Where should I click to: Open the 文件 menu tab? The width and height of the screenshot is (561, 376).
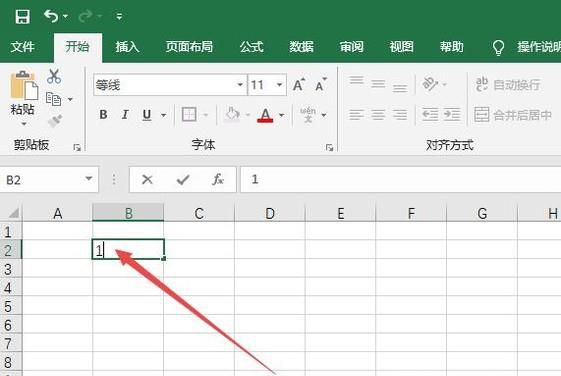23,47
